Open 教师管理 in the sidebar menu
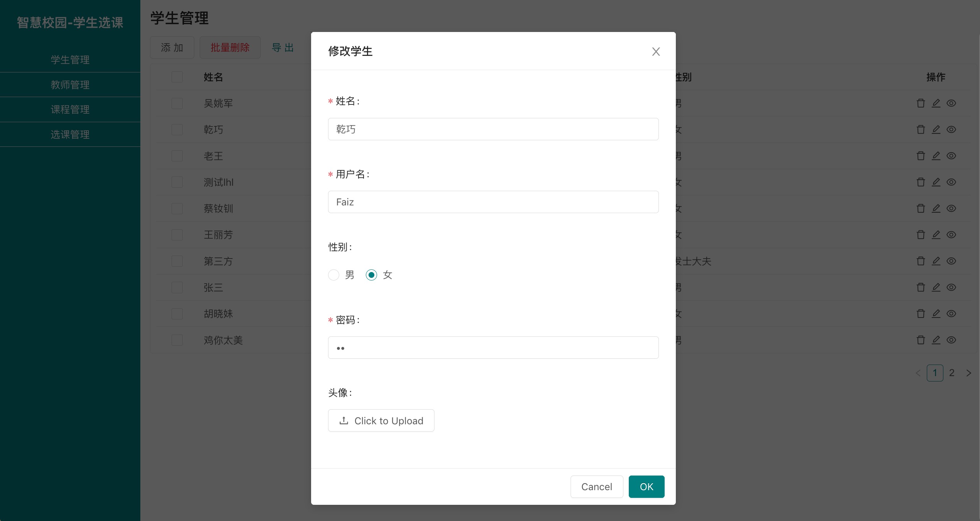 pos(70,85)
